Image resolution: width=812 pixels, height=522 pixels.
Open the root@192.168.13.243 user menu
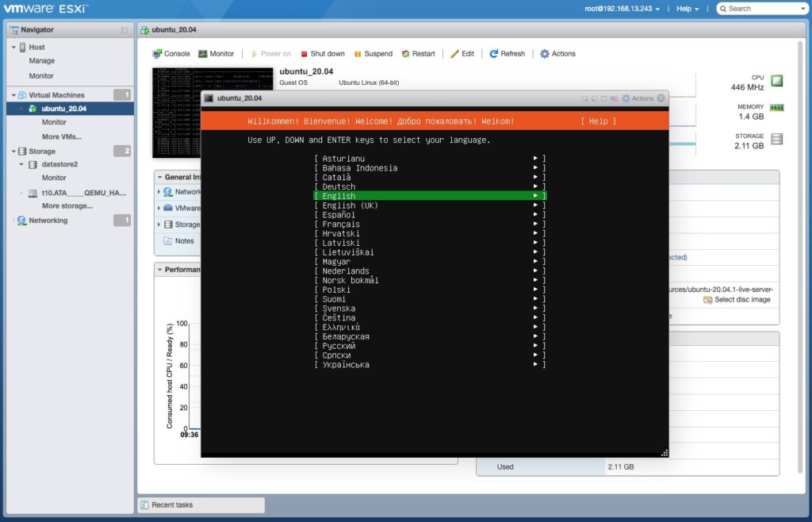pos(622,9)
